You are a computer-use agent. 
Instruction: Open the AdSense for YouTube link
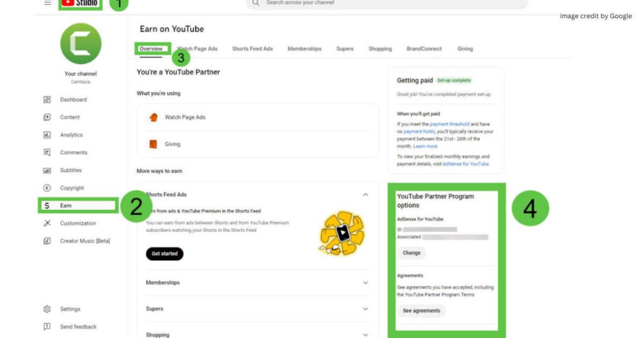coord(466,164)
